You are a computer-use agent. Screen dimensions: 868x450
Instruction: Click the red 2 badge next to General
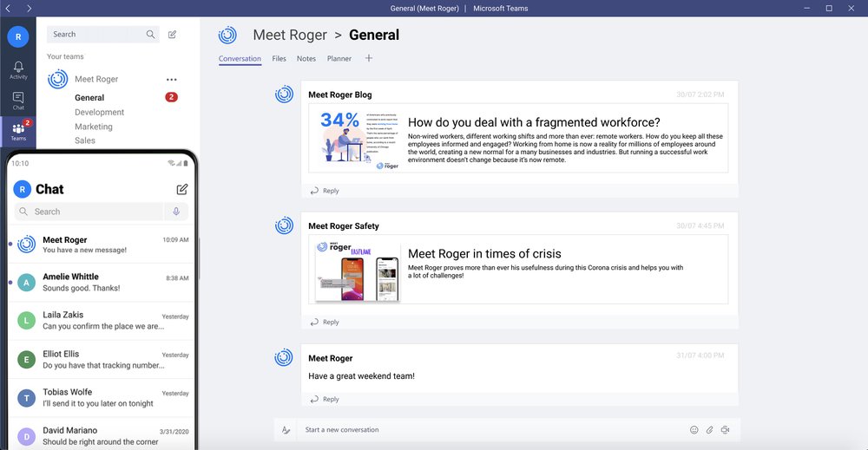(x=172, y=97)
